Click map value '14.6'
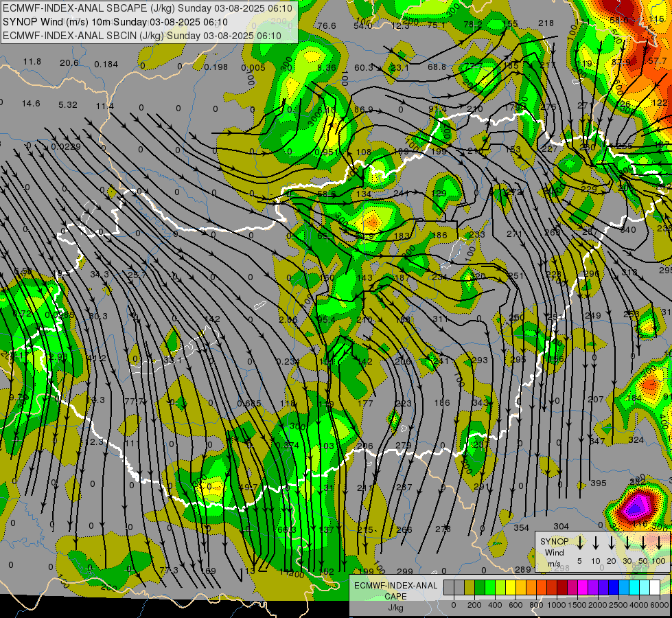Viewport: 672px width, 618px height. [31, 104]
